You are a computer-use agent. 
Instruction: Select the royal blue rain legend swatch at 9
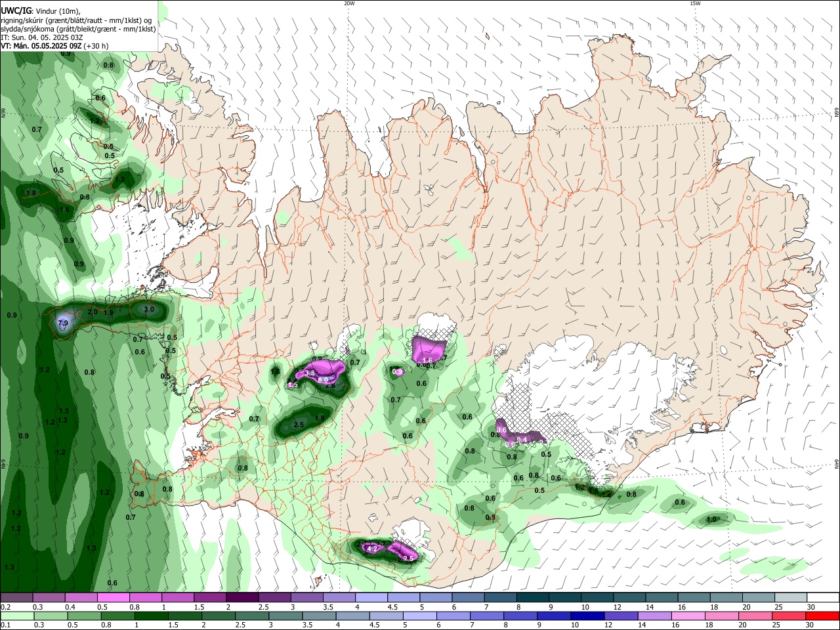(554, 616)
